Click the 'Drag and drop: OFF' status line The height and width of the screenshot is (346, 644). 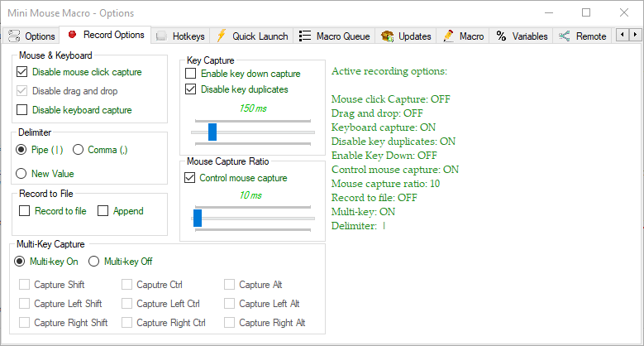point(377,113)
